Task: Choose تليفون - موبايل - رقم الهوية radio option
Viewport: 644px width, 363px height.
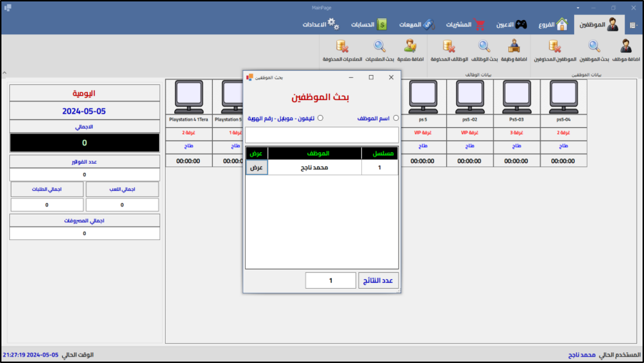Action: pos(320,119)
